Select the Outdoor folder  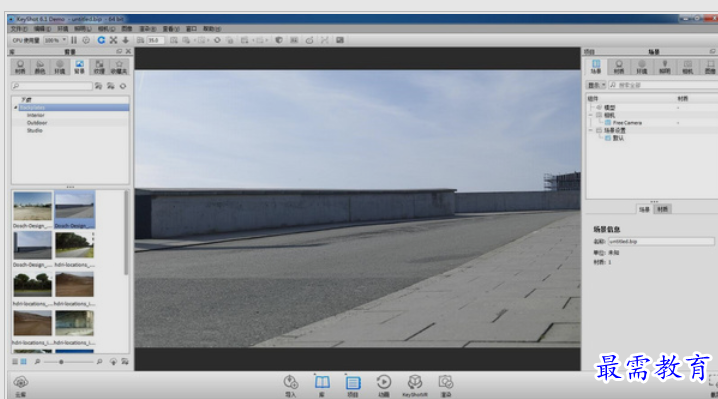[37, 123]
